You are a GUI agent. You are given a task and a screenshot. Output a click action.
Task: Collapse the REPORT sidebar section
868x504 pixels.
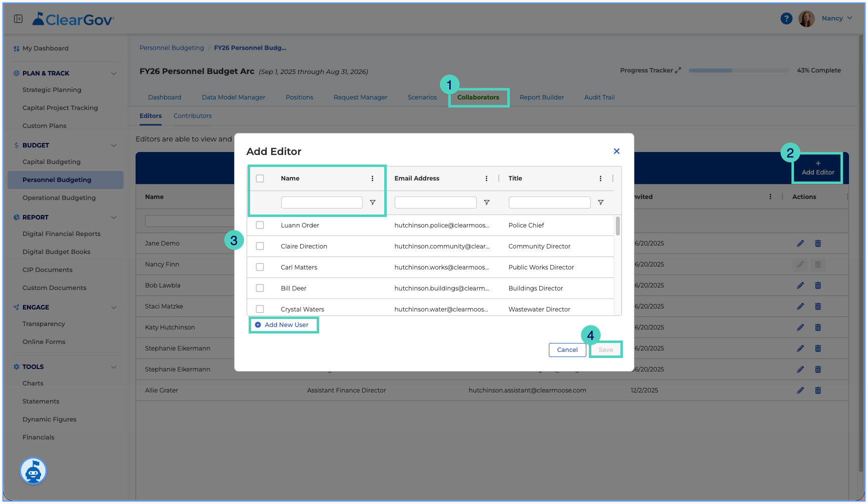coord(114,217)
